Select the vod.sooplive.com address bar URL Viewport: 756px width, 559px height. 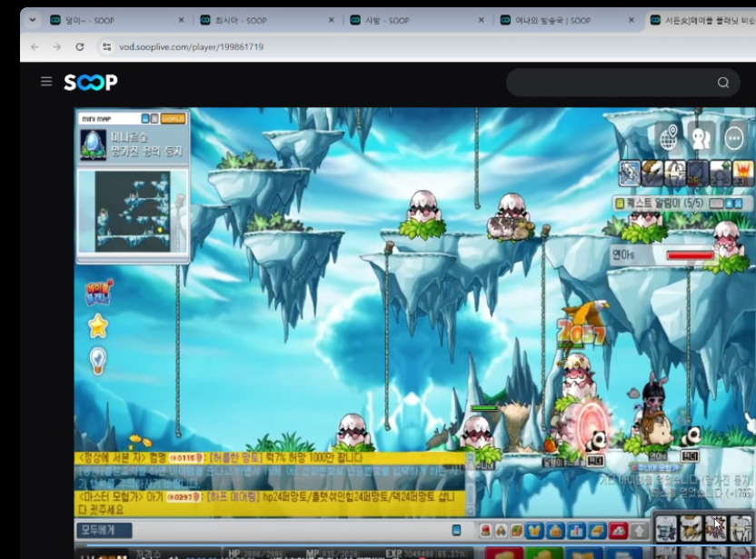[x=192, y=46]
